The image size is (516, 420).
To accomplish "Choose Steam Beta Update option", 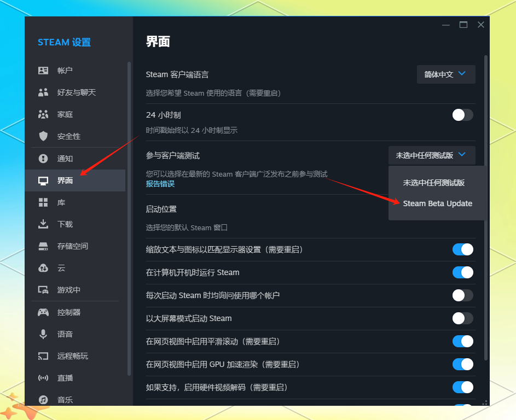I will 437,203.
